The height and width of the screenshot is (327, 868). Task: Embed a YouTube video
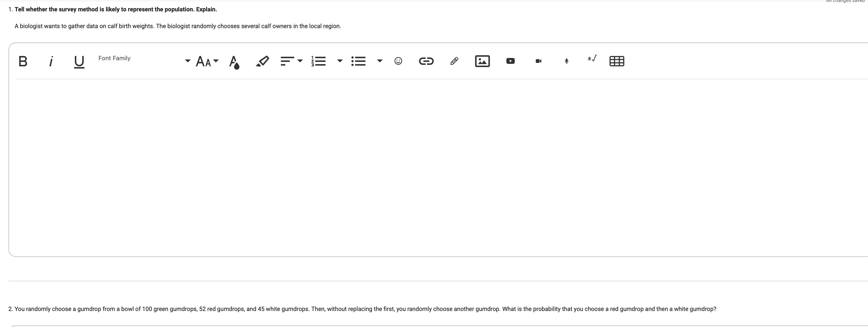click(x=510, y=61)
